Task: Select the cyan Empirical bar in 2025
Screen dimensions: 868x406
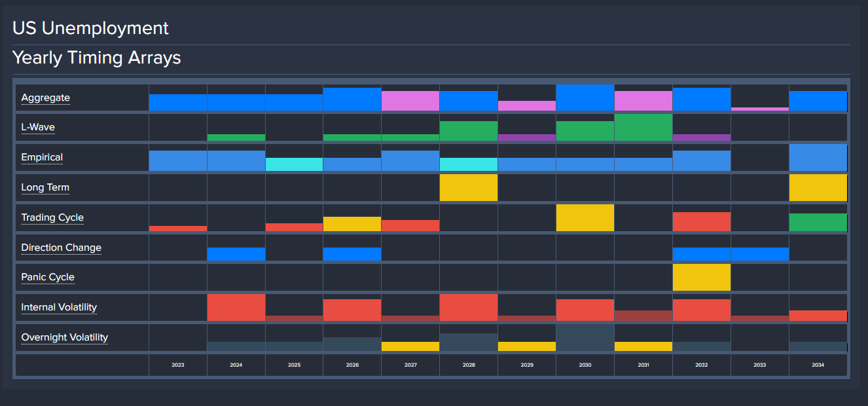Action: coord(294,164)
